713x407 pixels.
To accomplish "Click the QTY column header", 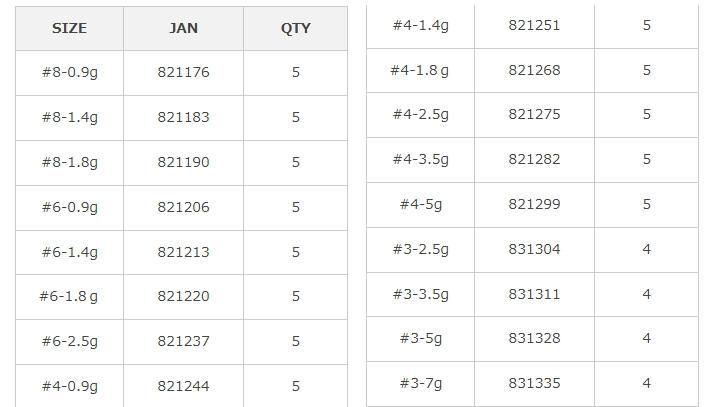I will pos(295,28).
